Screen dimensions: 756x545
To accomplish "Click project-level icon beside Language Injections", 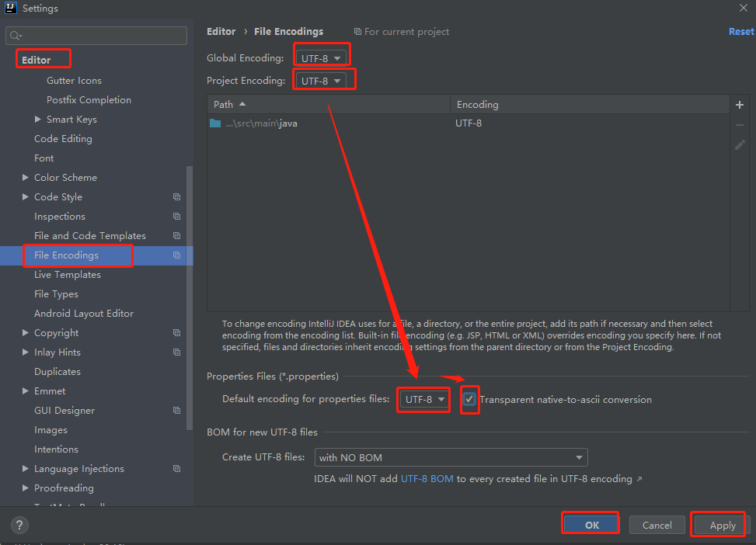I will 177,469.
